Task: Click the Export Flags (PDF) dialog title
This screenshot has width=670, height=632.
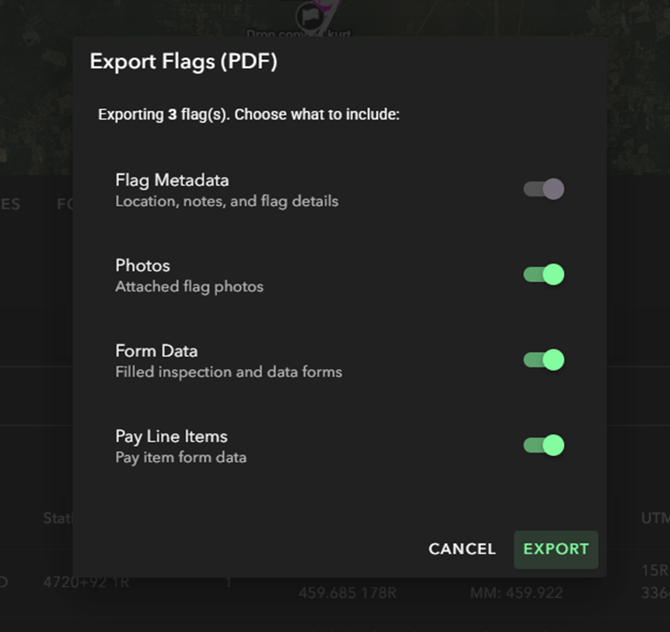Action: tap(183, 62)
